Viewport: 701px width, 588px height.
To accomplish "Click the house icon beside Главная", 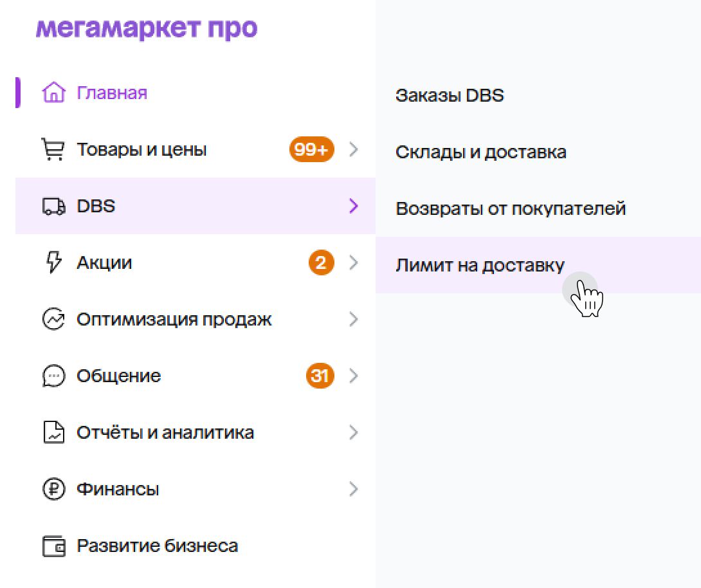I will point(53,93).
